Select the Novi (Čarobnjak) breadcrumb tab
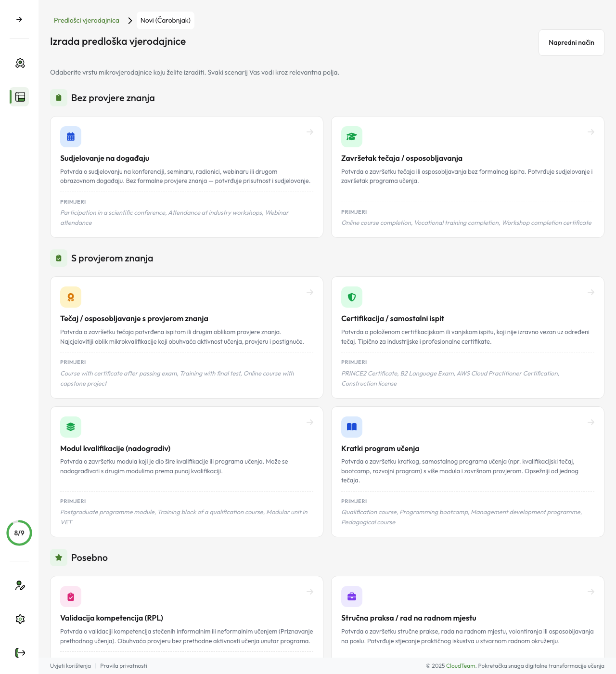Viewport: 616px width, 674px height. (x=166, y=20)
